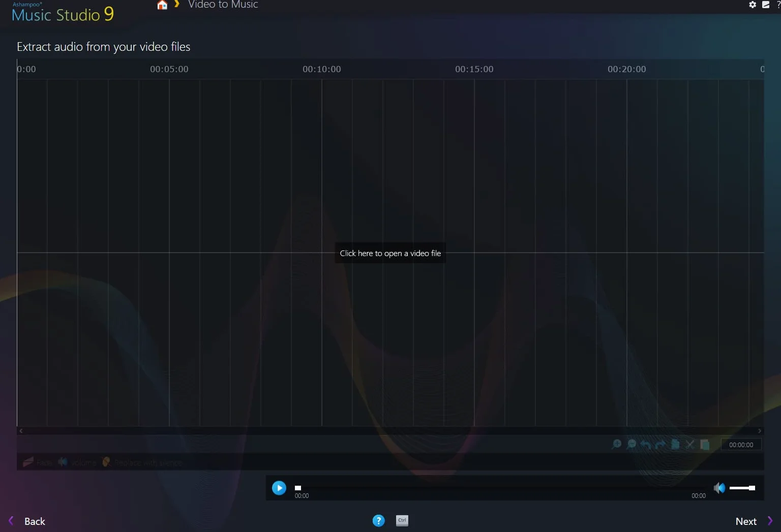Redo the last edit

point(660,445)
